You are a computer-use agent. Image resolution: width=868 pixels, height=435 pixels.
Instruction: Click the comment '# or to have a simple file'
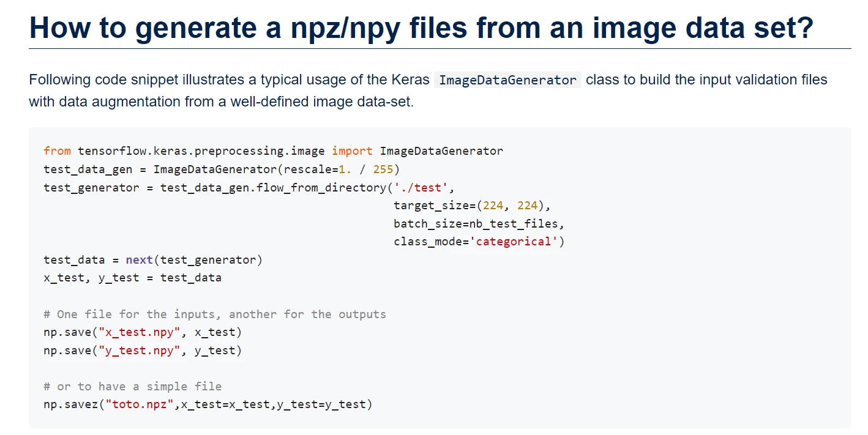pos(132,387)
